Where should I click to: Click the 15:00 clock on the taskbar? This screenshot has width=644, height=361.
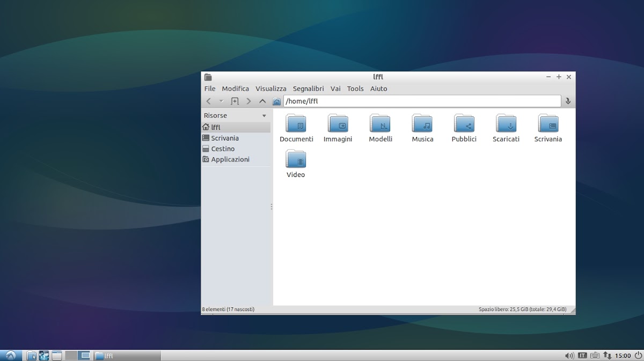click(x=623, y=356)
